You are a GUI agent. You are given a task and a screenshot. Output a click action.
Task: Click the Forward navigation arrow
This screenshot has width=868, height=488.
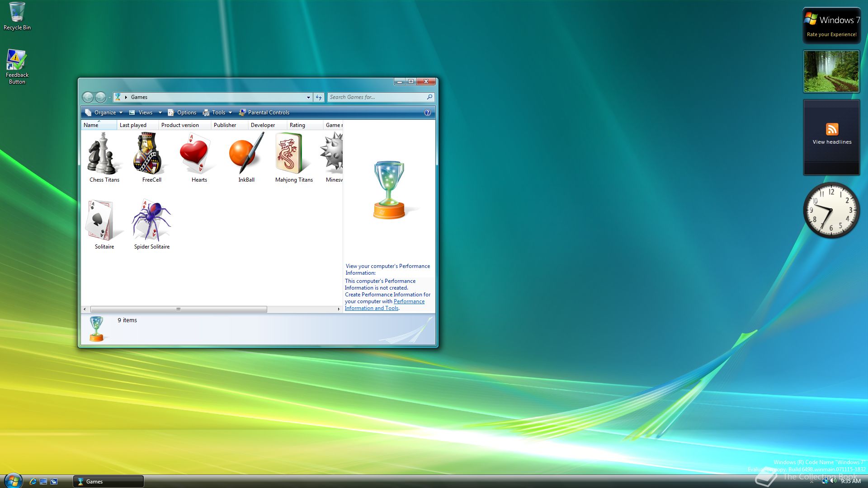coord(100,97)
